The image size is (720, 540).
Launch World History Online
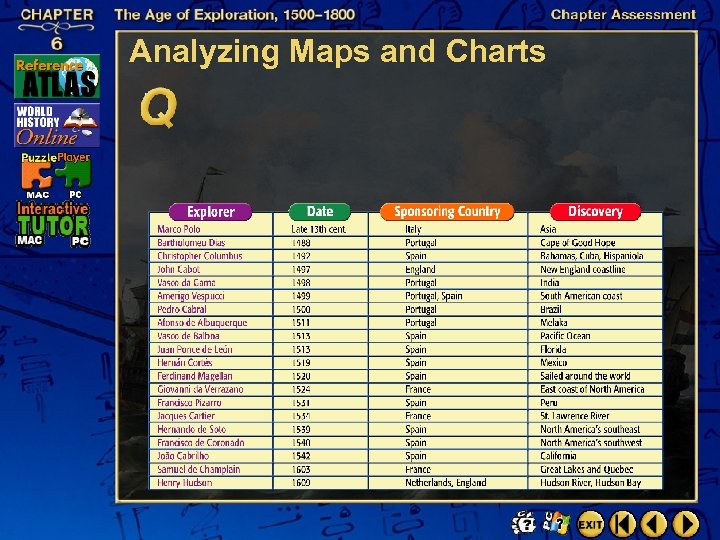pyautogui.click(x=57, y=125)
